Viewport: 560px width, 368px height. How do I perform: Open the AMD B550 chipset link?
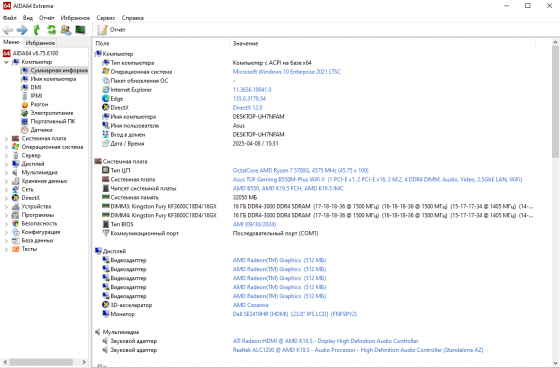pyautogui.click(x=288, y=188)
